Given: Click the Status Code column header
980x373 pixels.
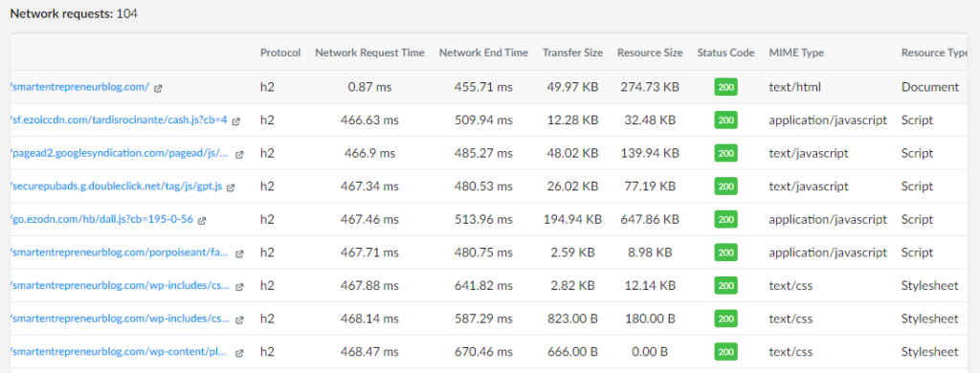Looking at the screenshot, I should [x=726, y=54].
